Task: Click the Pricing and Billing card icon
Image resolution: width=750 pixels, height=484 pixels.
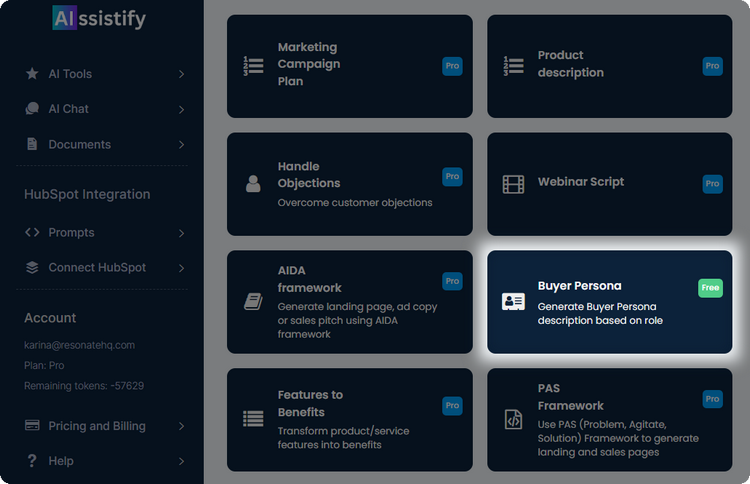Action: tap(32, 426)
